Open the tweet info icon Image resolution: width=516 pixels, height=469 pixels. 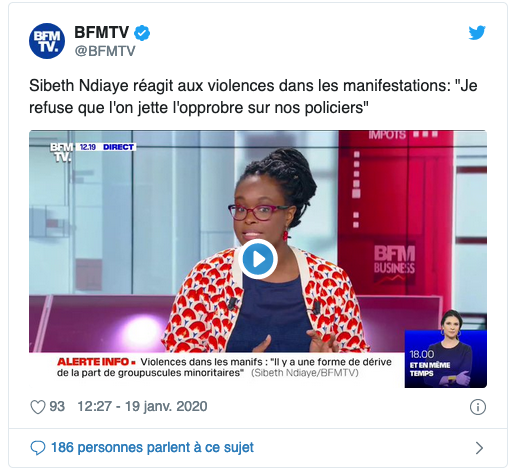(x=478, y=407)
